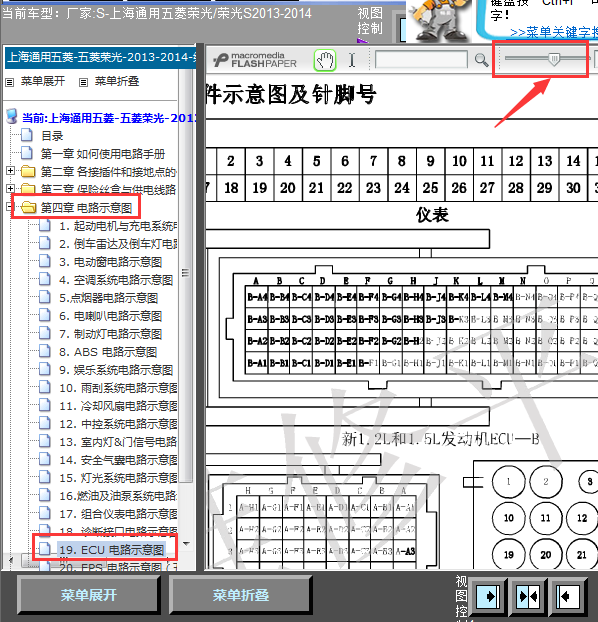
Task: Click cell B-A4 in the ECU connector diagram
Action: coord(257,297)
